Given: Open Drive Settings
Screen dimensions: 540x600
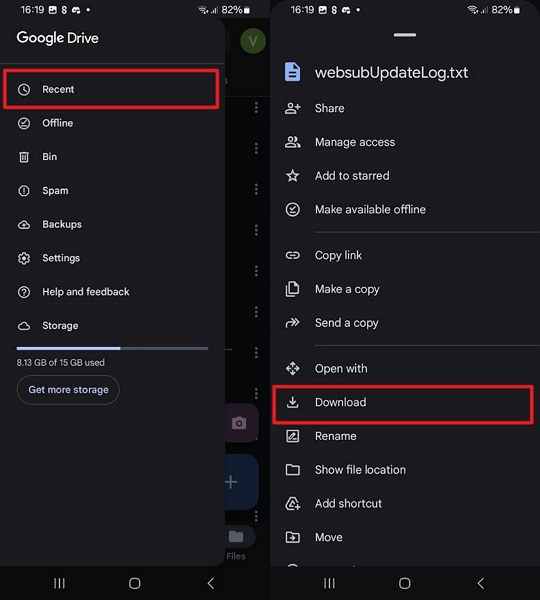Looking at the screenshot, I should pyautogui.click(x=111, y=258).
